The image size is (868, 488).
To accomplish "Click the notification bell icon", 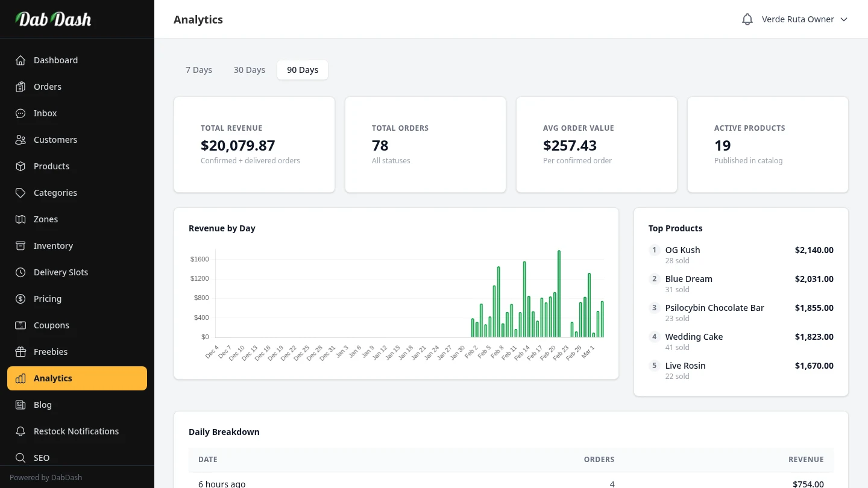I will [x=747, y=19].
